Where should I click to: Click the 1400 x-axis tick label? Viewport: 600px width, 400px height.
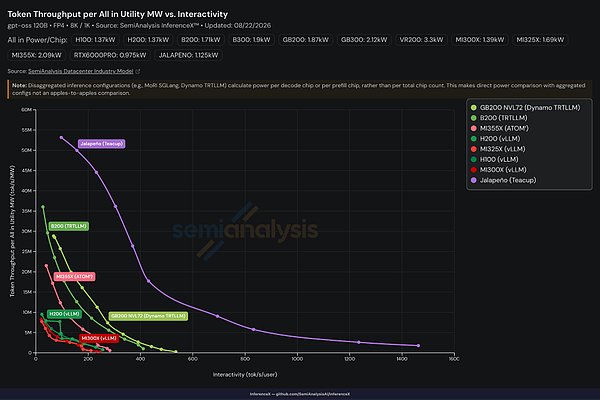pyautogui.click(x=402, y=359)
